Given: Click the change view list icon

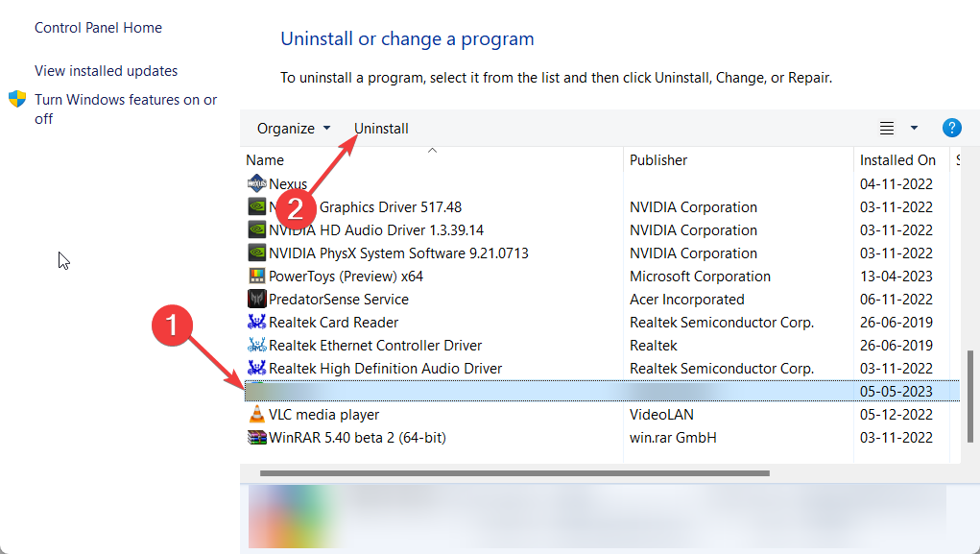Looking at the screenshot, I should 887,128.
